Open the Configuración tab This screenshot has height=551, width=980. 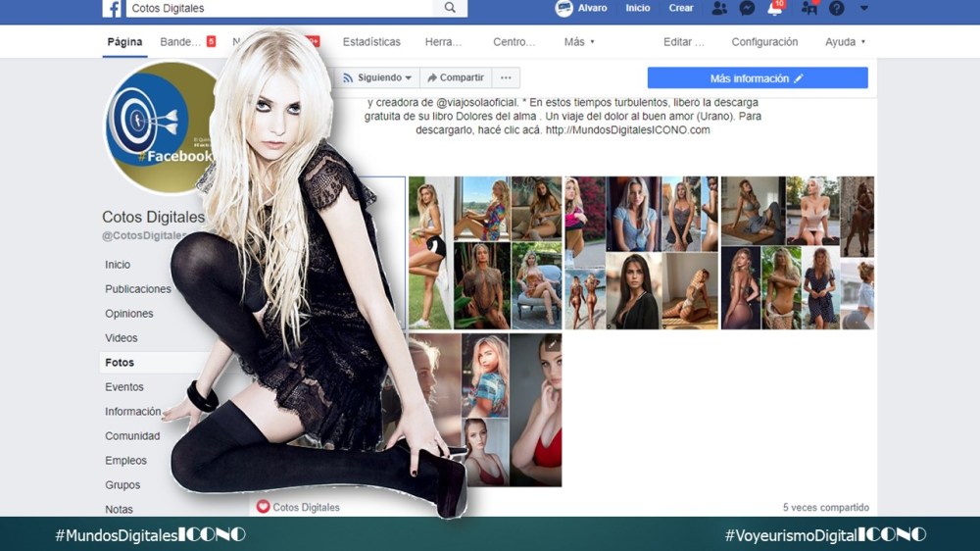pos(764,42)
